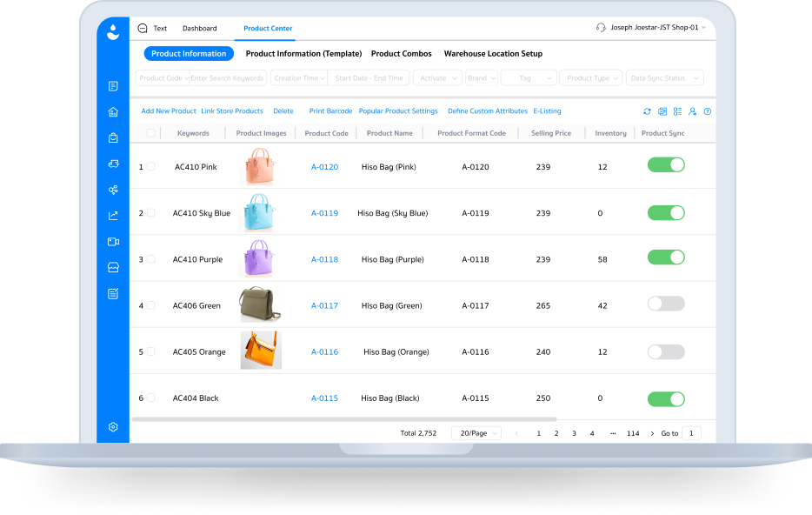The image size is (812, 515).
Task: Open Product Information (Template) tab
Action: click(x=303, y=54)
